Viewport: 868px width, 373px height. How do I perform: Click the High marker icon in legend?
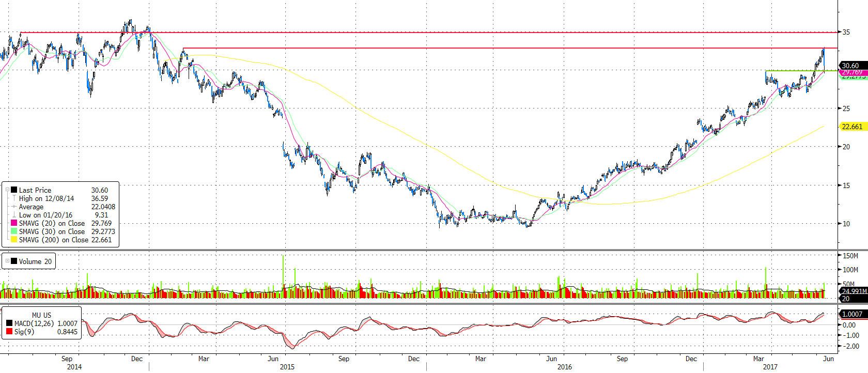14,198
